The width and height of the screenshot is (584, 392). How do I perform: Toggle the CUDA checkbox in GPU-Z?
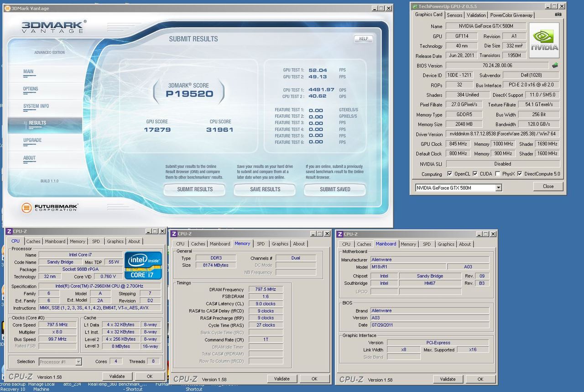(475, 174)
